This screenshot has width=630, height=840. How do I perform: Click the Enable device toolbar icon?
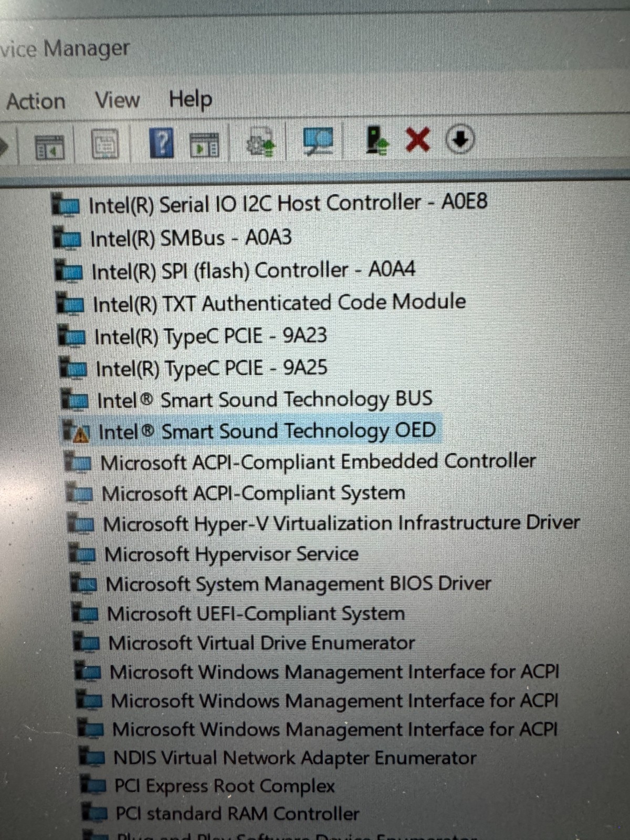click(x=376, y=140)
